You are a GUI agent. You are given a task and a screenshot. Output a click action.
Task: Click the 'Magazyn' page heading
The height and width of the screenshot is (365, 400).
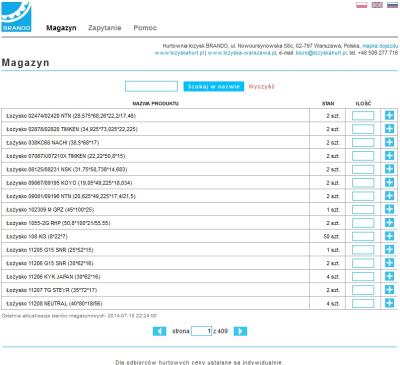[25, 62]
